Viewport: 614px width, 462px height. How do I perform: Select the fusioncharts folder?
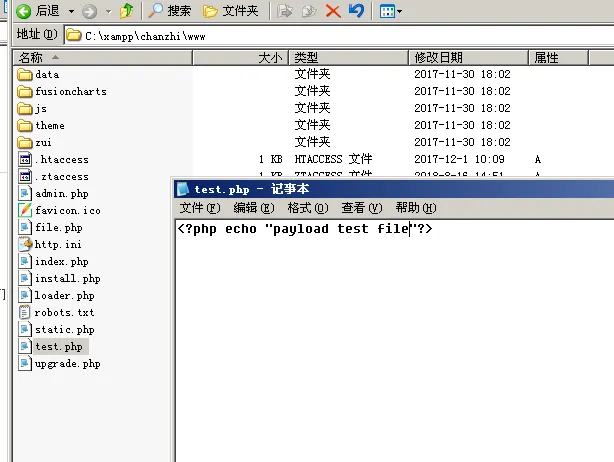(x=70, y=92)
